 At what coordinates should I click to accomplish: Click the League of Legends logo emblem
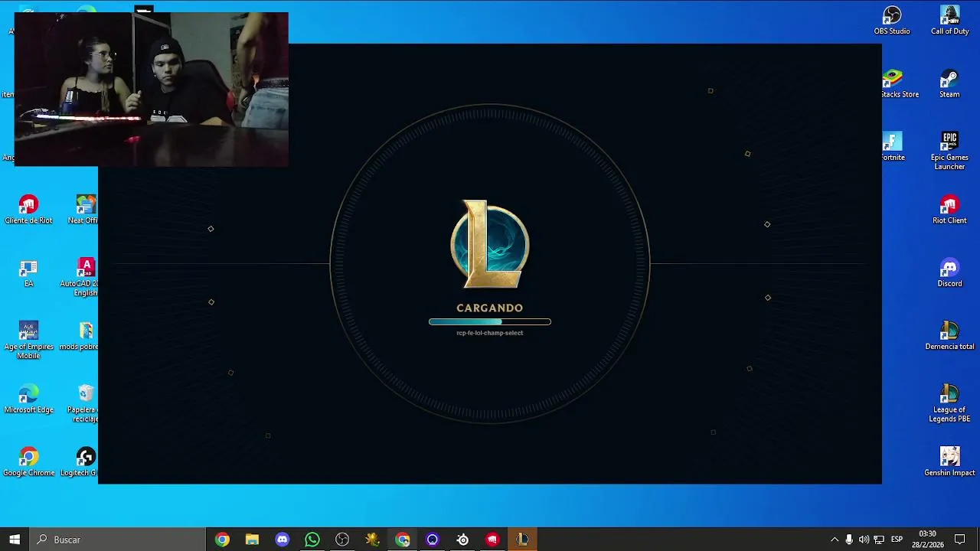coord(490,244)
